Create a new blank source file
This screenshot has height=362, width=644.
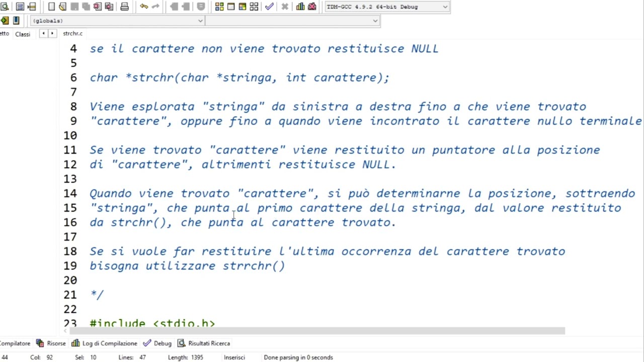click(51, 7)
